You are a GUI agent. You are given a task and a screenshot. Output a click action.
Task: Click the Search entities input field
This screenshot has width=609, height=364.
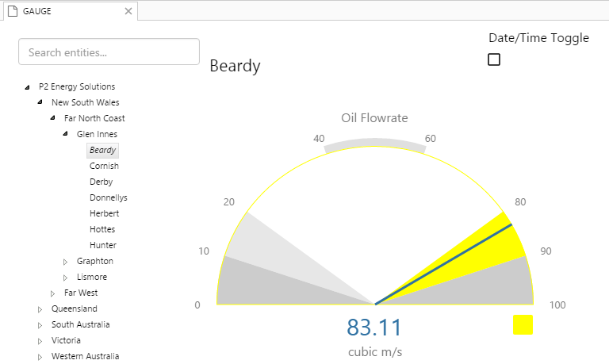click(109, 52)
